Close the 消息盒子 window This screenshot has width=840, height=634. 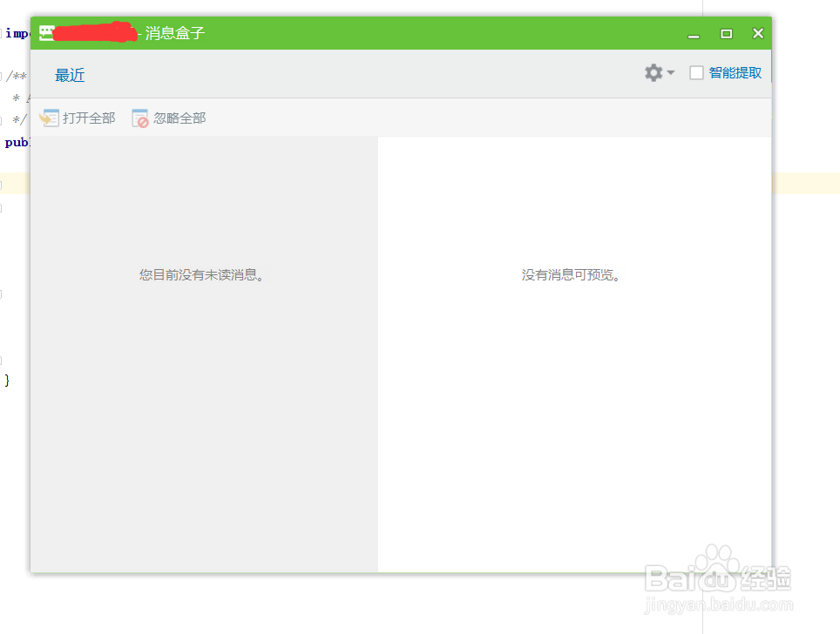tap(757, 33)
